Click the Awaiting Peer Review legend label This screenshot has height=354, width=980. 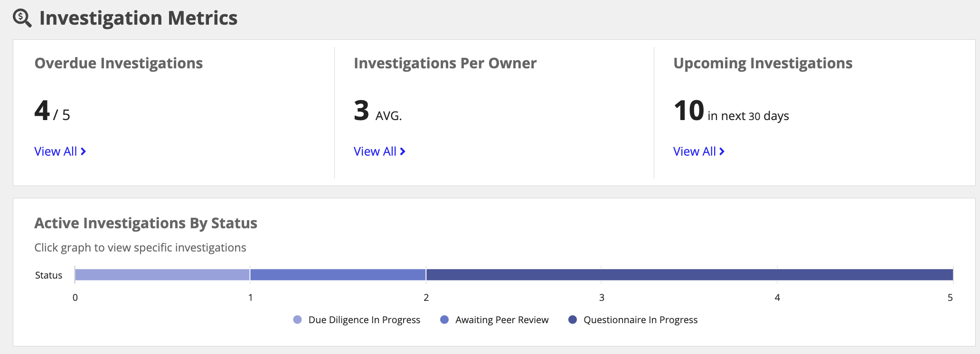[x=502, y=320]
